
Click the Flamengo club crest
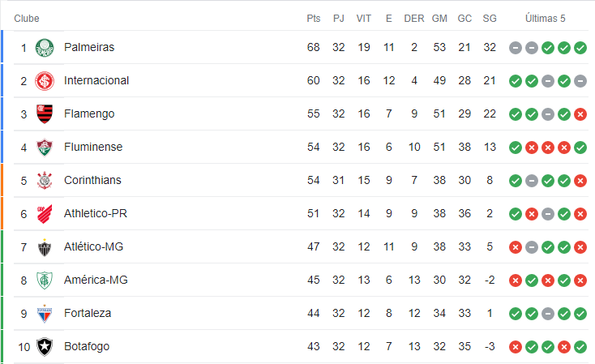(x=45, y=113)
